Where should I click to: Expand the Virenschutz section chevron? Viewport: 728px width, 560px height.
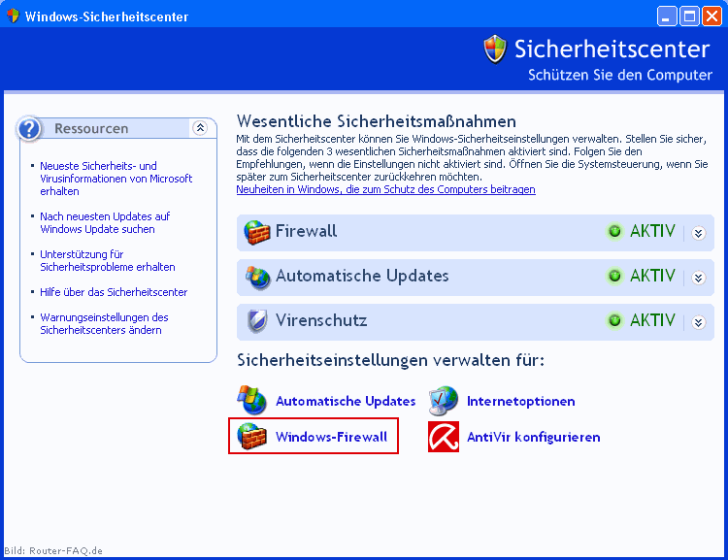click(698, 322)
